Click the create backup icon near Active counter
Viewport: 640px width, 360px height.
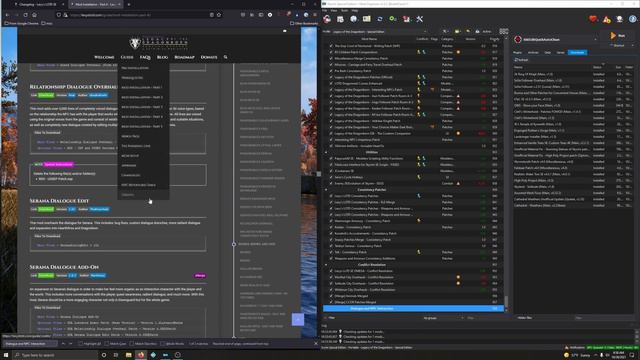pyautogui.click(x=478, y=31)
